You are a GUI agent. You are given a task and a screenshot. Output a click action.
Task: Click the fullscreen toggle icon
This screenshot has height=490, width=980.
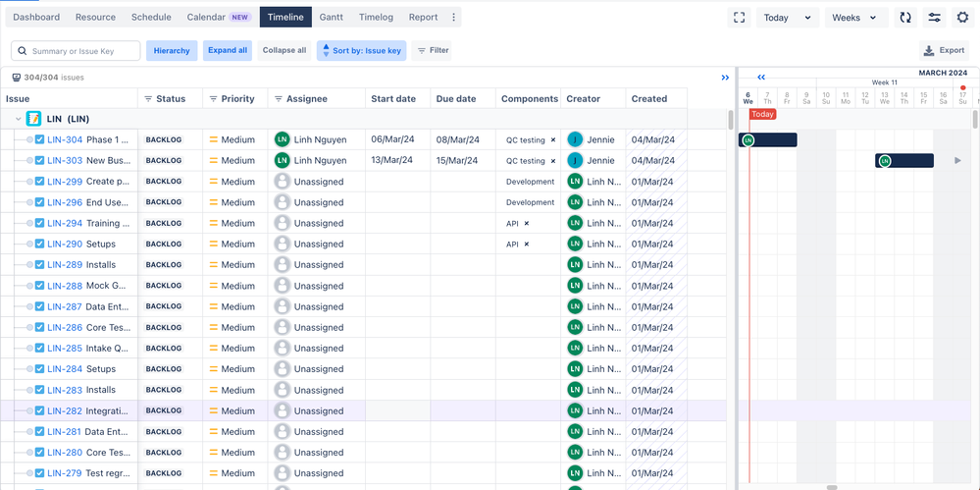[x=739, y=18]
